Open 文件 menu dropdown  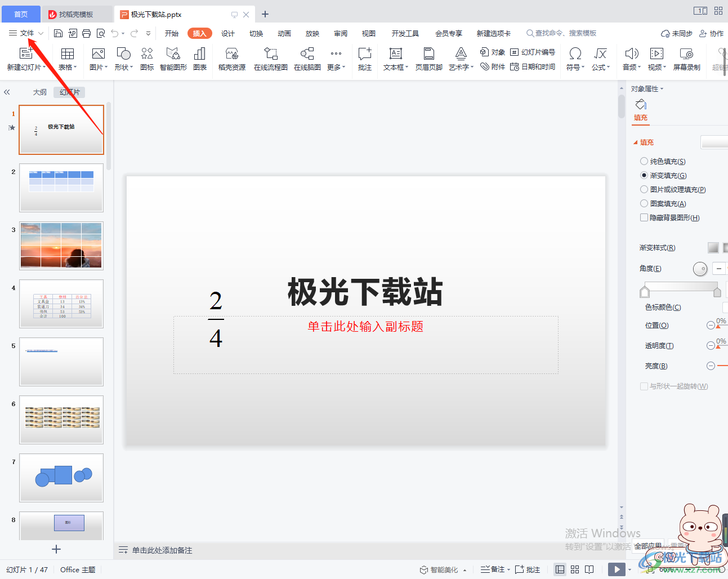[26, 33]
